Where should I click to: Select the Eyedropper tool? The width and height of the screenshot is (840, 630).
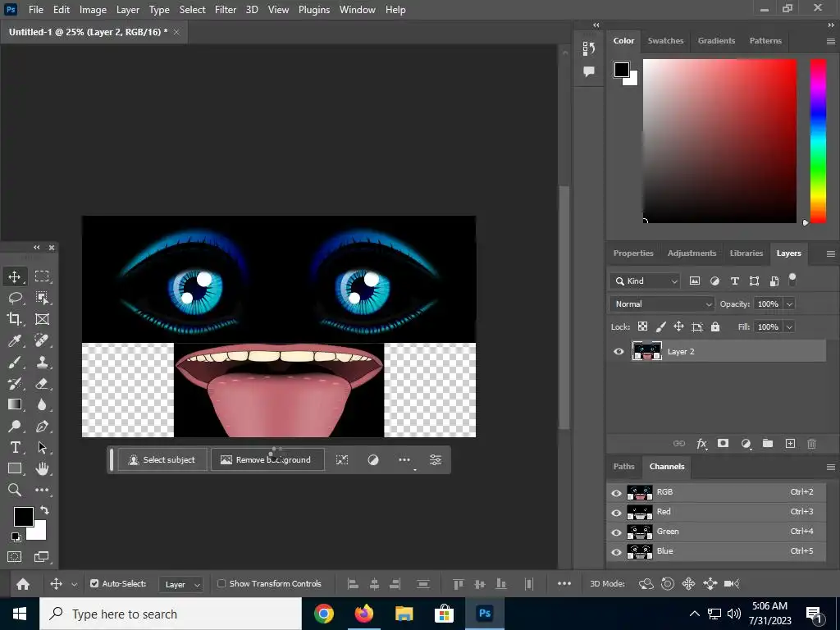tap(15, 340)
